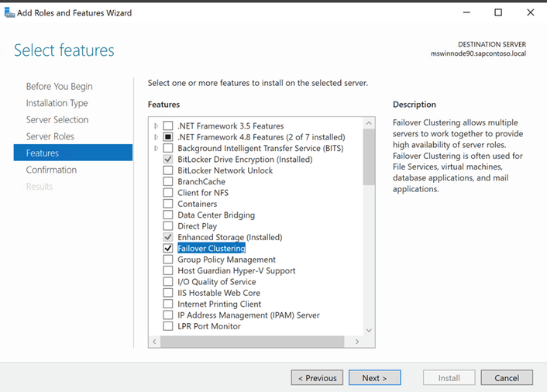The height and width of the screenshot is (392, 547).
Task: Close the wizard window
Action: click(x=530, y=12)
